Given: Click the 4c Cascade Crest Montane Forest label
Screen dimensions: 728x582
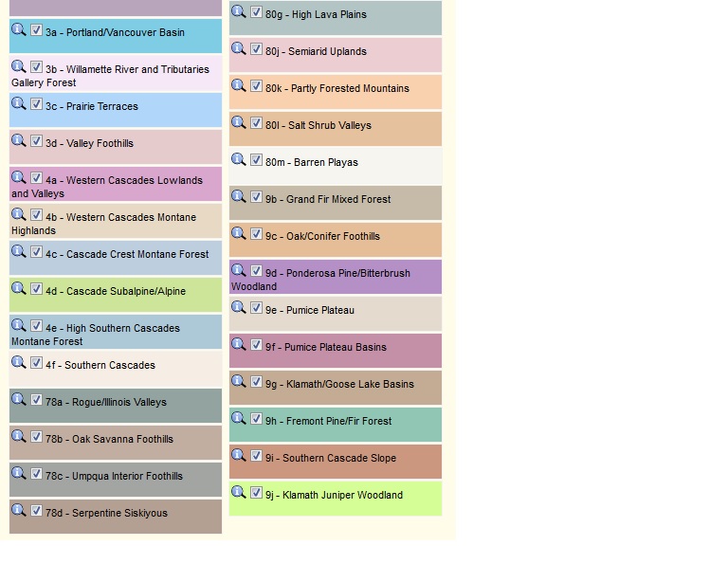Looking at the screenshot, I should point(127,255).
